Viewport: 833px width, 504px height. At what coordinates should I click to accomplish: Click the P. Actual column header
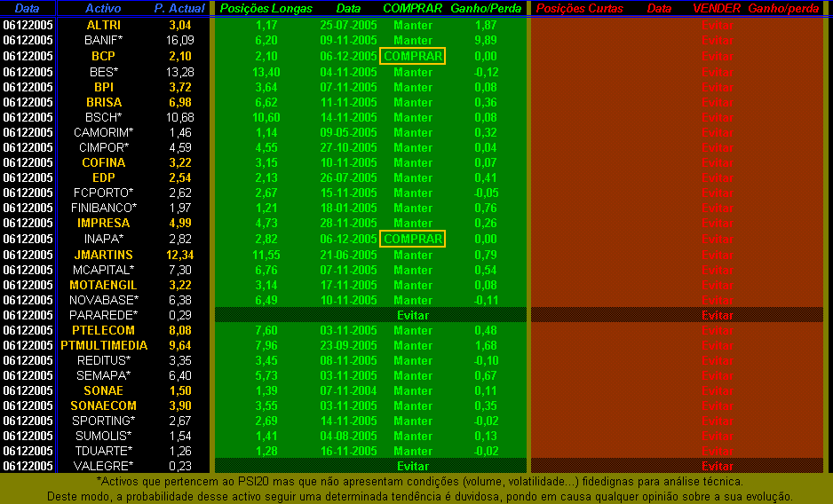tap(179, 8)
